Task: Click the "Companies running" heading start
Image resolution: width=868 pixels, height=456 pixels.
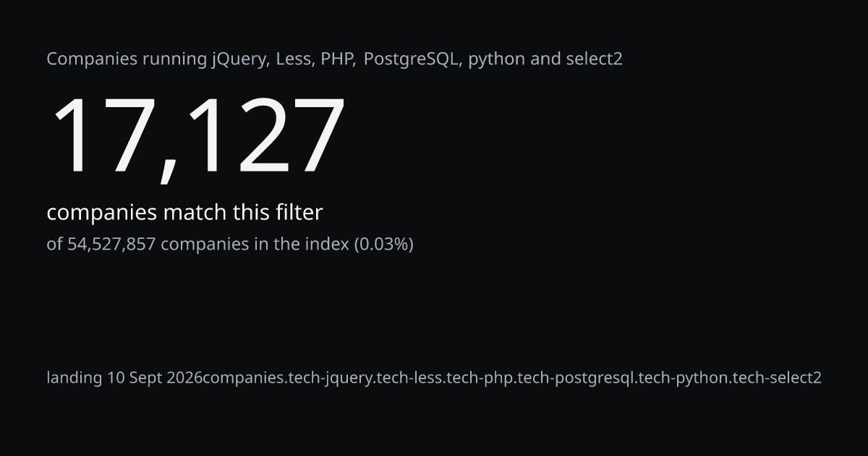Action: click(127, 59)
